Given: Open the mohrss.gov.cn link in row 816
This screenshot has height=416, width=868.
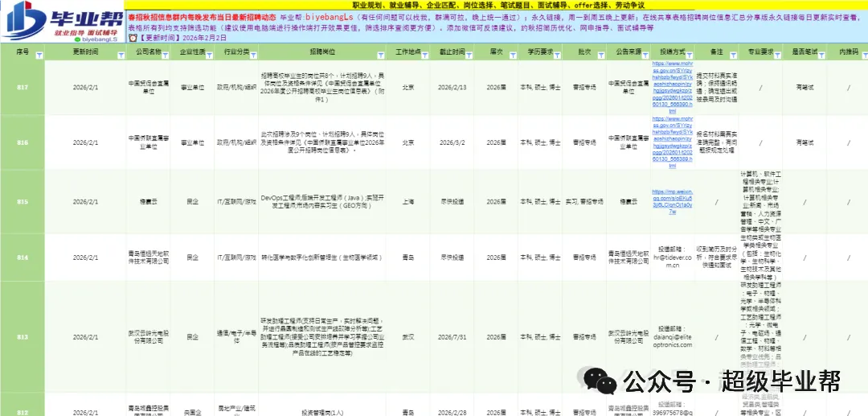Looking at the screenshot, I should tap(672, 142).
